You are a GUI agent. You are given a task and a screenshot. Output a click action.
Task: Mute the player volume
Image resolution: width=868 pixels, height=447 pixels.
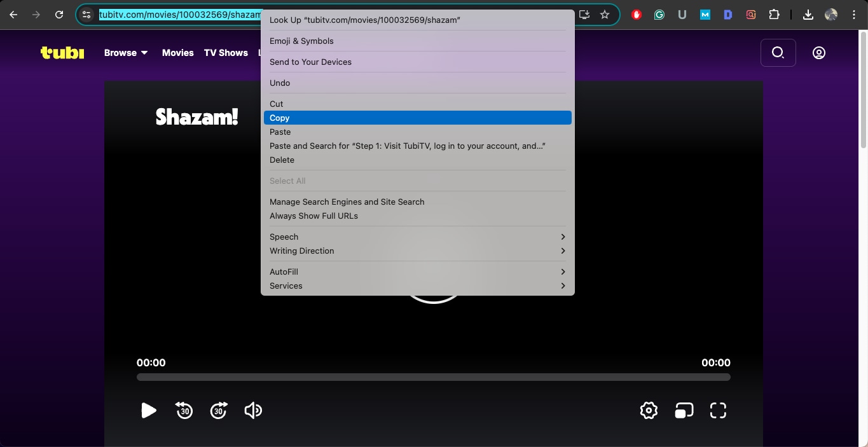point(253,411)
